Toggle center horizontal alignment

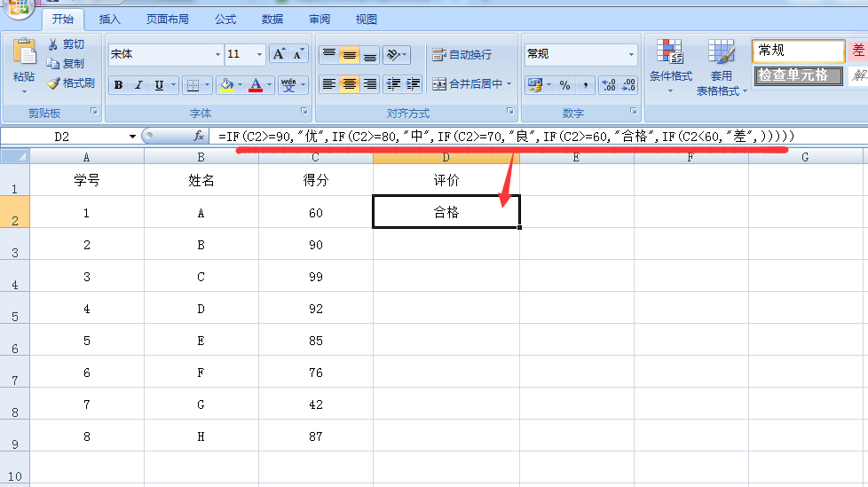(350, 84)
